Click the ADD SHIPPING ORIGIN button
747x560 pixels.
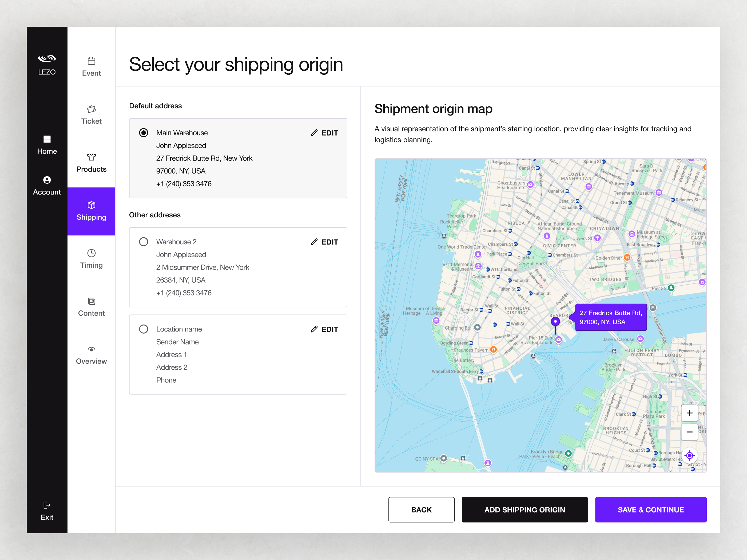click(524, 510)
